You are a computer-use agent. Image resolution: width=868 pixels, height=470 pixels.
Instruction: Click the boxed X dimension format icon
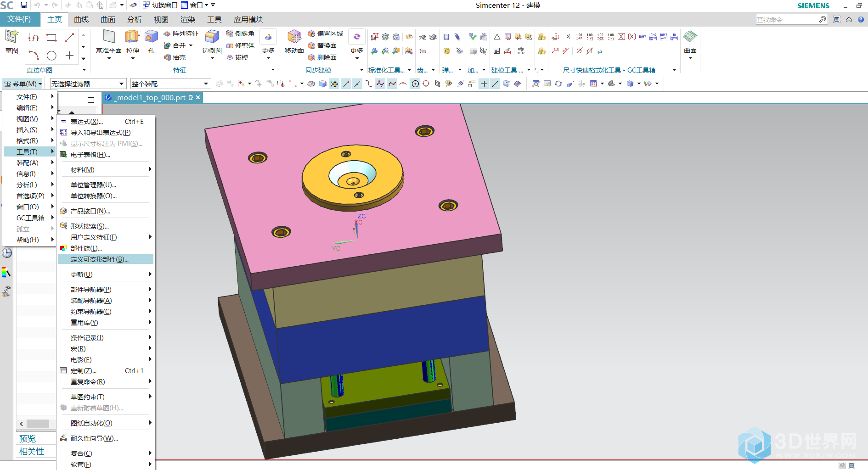click(x=621, y=37)
